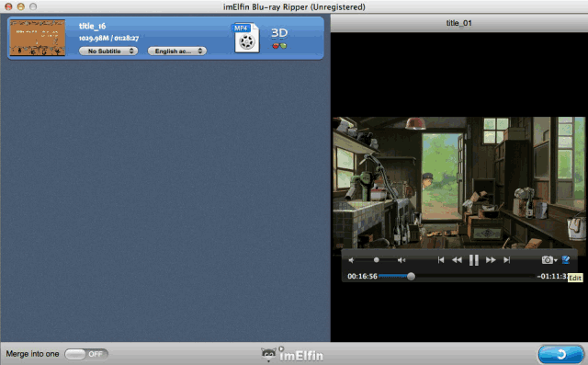Open the snapshot options arrow
This screenshot has height=365, width=588.
click(556, 260)
